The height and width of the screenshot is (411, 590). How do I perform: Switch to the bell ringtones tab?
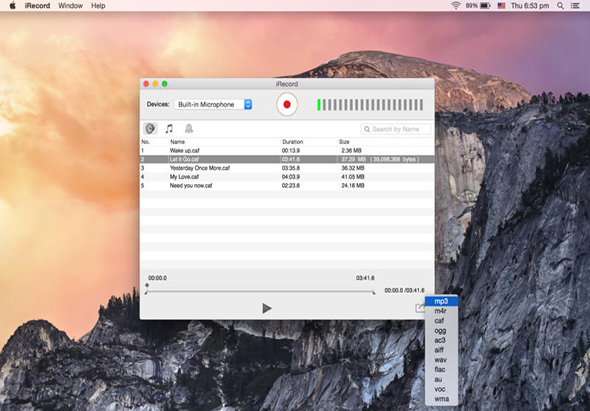click(189, 129)
